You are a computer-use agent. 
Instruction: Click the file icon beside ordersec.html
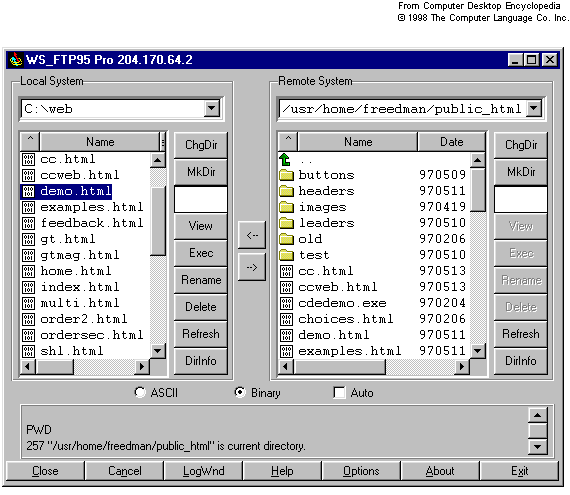(28, 335)
